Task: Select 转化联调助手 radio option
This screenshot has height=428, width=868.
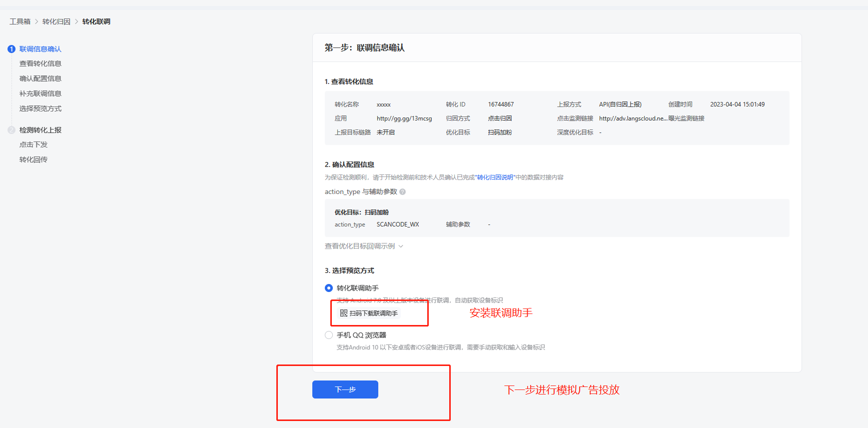Action: [329, 288]
